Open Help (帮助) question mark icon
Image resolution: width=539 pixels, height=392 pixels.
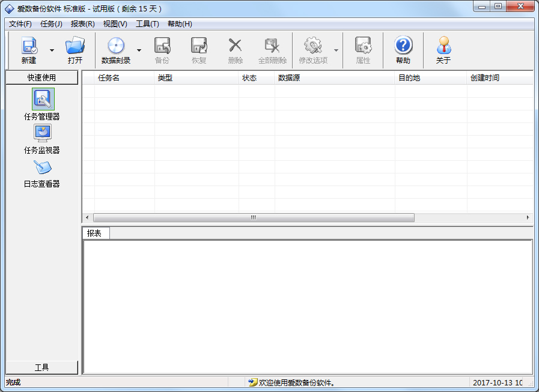(403, 46)
